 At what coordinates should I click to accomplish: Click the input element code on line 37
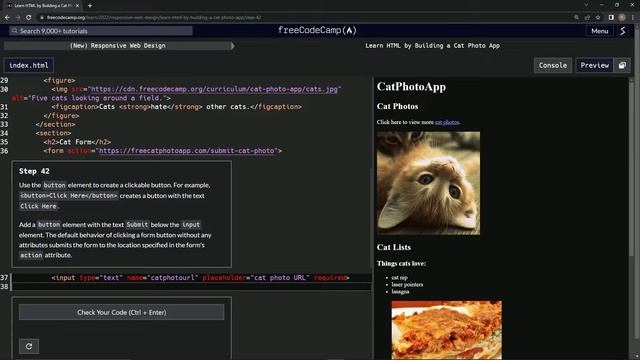pos(200,278)
